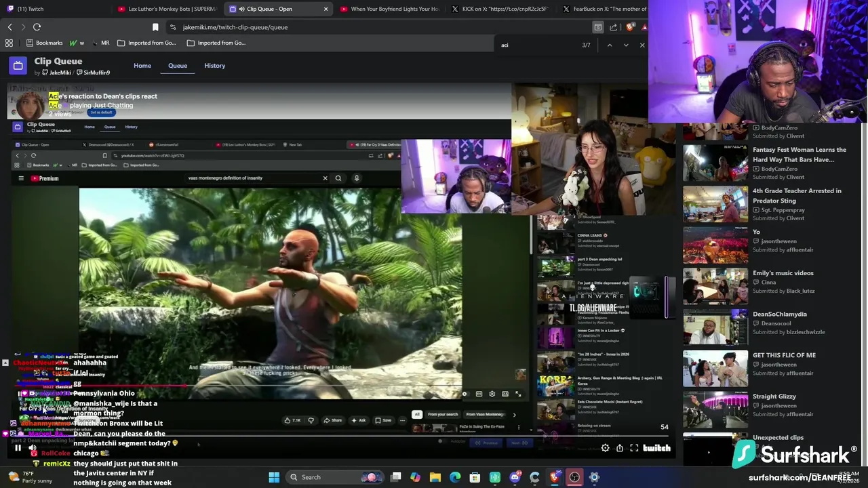Viewport: 868px width, 488px height.
Task: Open Copilot from the taskbar
Action: [x=416, y=477]
